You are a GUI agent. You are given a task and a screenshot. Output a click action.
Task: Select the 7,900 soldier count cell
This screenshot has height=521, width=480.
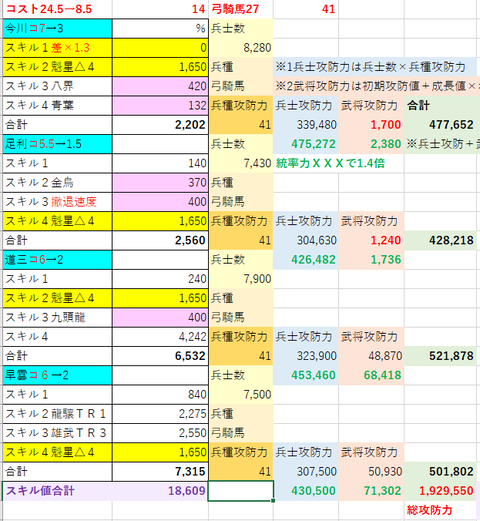tap(241, 279)
